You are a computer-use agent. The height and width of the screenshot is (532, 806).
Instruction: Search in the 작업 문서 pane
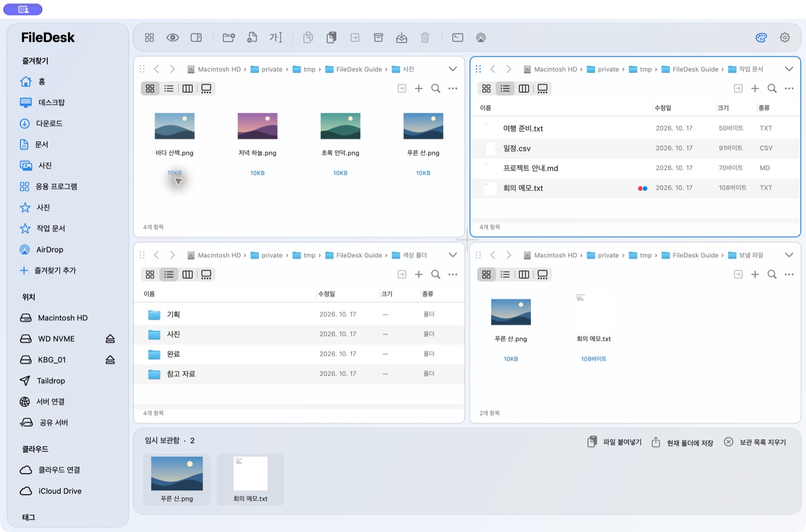pyautogui.click(x=772, y=89)
